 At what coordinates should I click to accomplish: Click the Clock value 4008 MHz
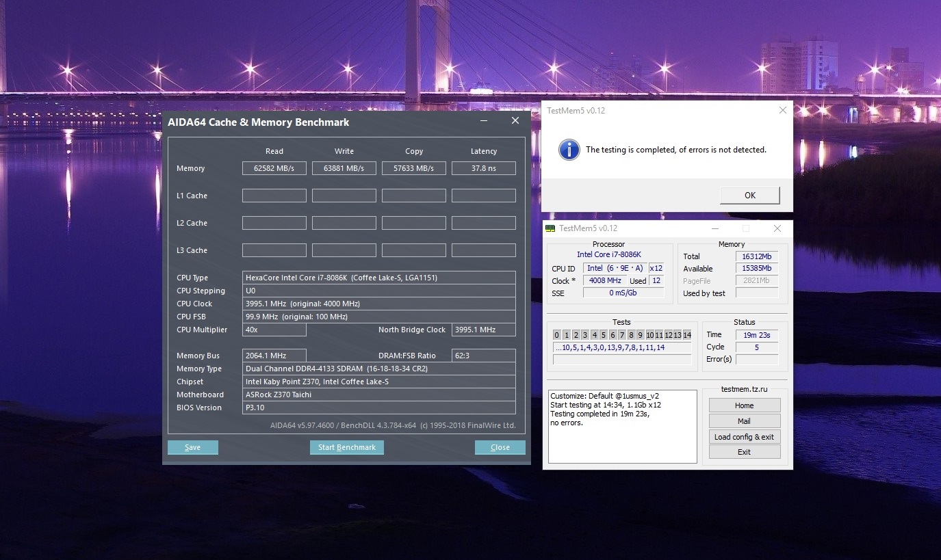click(x=604, y=281)
